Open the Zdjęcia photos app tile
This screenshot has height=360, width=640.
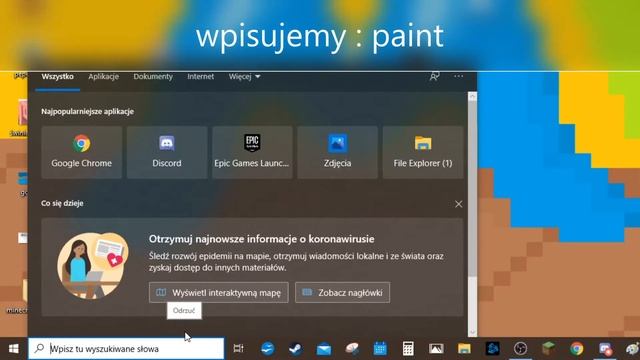[338, 152]
